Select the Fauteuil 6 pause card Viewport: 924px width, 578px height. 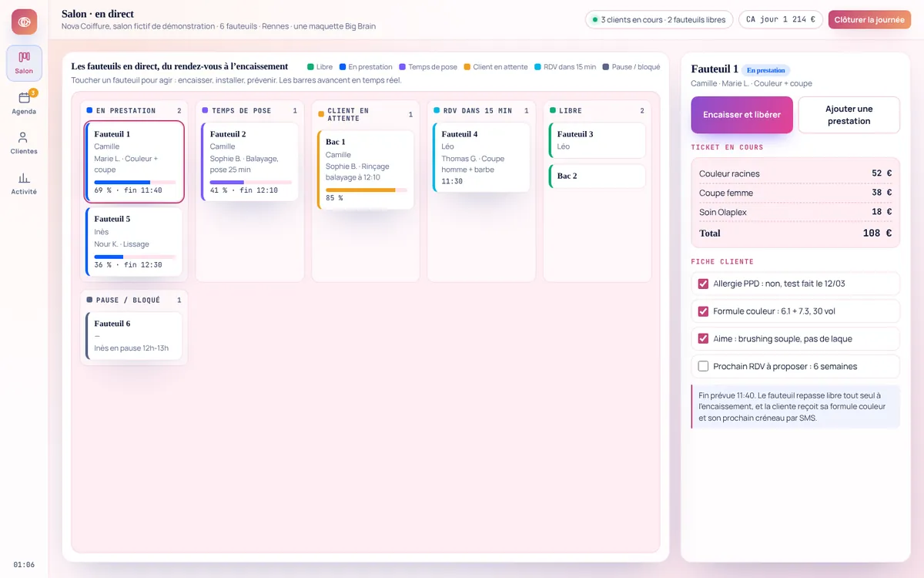coord(134,335)
